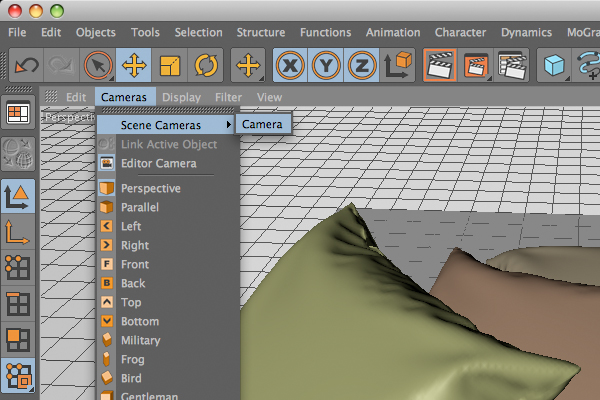Open the Functions menu
600x400 pixels.
click(325, 33)
